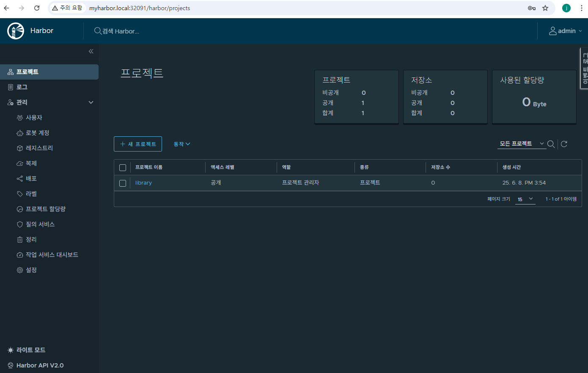Open the 레지스트리 (Registries) page
588x373 pixels.
tap(38, 148)
